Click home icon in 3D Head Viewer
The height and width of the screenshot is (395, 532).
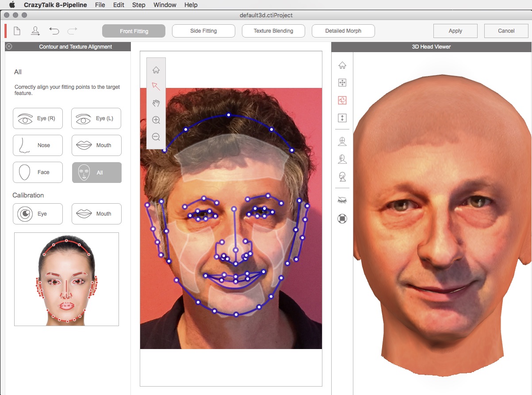pos(342,65)
